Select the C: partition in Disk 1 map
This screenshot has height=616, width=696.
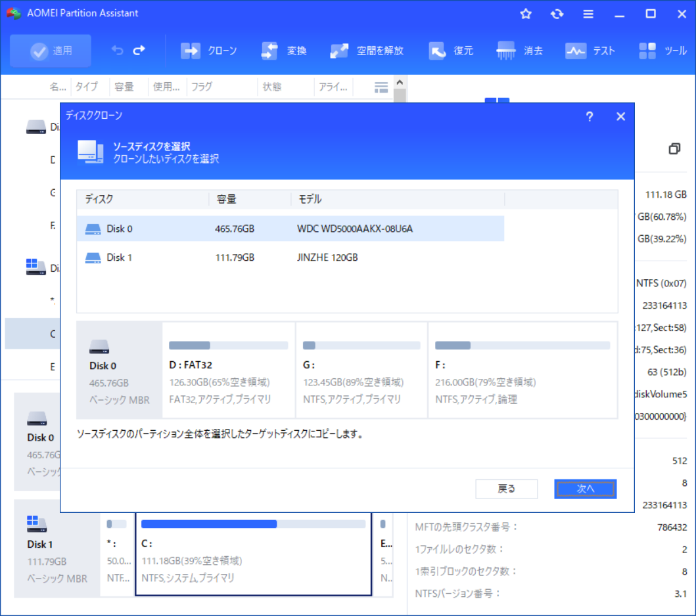pyautogui.click(x=254, y=554)
